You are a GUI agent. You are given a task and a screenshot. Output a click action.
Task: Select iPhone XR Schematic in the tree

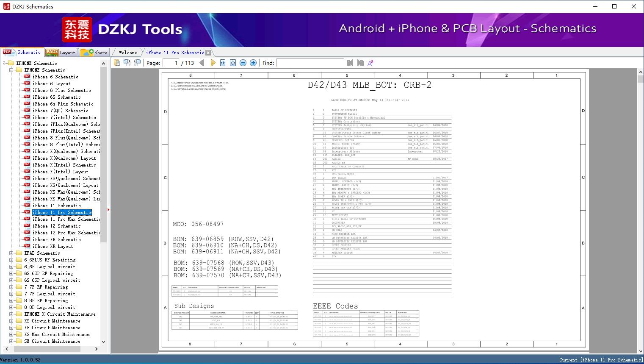pos(57,239)
